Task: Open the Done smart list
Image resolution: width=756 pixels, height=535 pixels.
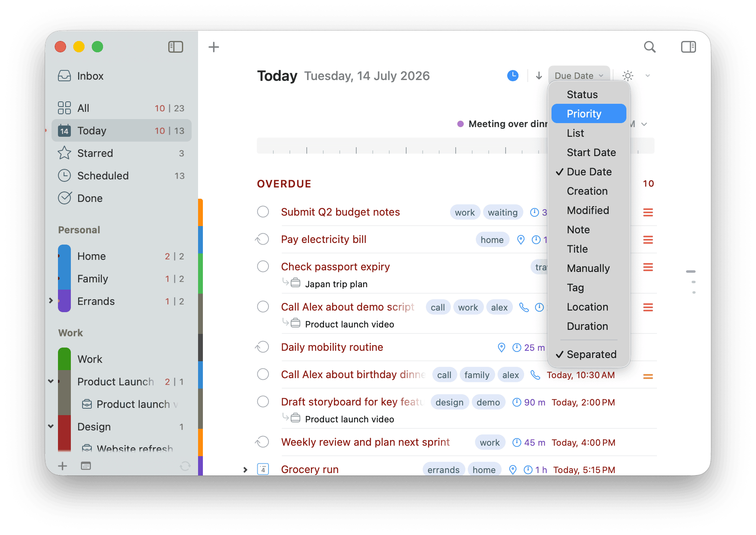Action: tap(122, 198)
